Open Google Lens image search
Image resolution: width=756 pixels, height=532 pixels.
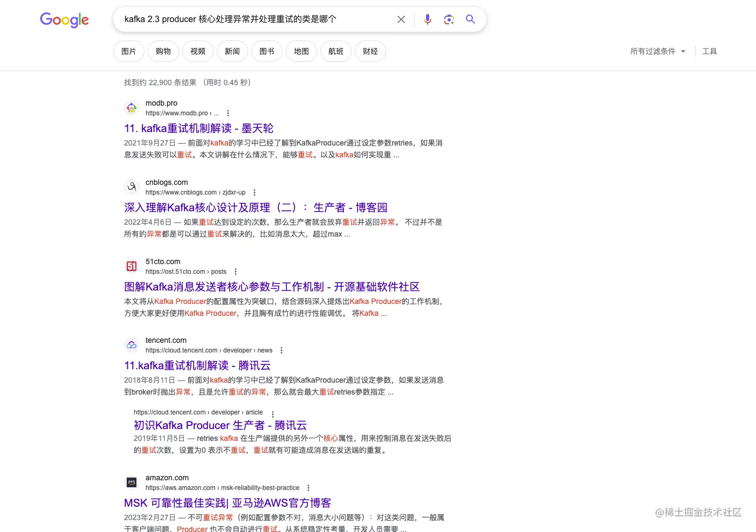(x=449, y=19)
